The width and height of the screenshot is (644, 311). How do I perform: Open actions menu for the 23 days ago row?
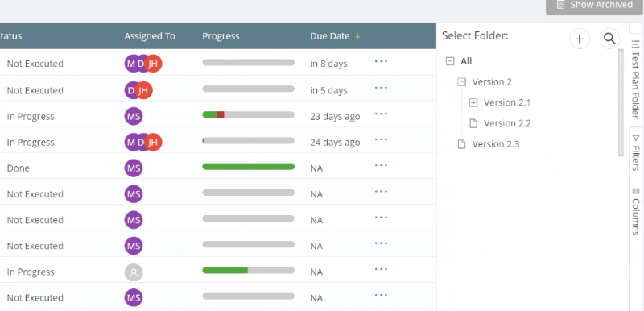coord(381,114)
